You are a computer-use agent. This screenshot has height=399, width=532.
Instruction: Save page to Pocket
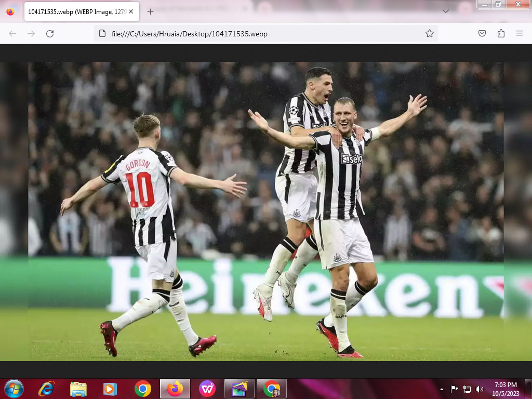482,34
